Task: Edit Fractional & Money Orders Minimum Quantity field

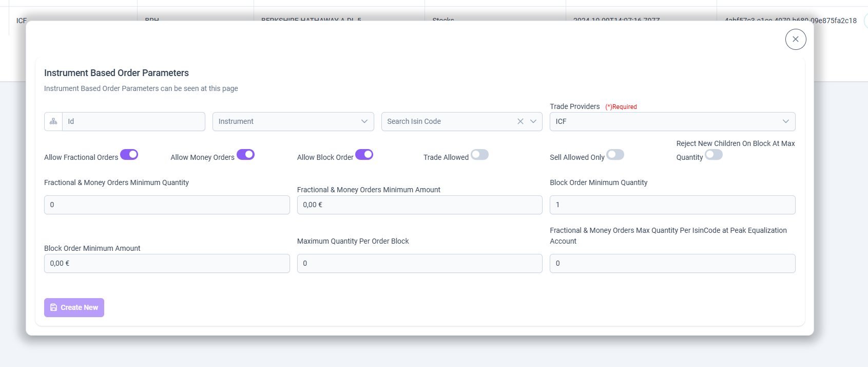Action: click(167, 205)
